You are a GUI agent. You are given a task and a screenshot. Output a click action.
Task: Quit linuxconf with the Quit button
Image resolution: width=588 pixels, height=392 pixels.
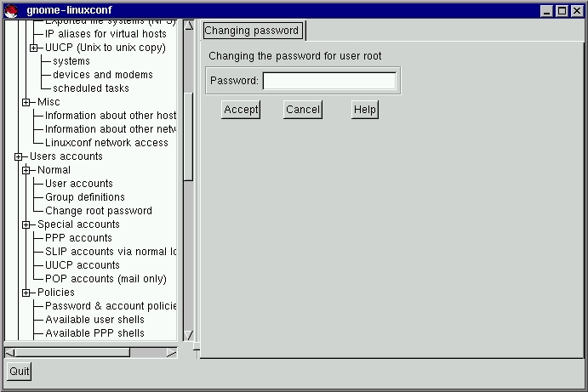point(19,371)
